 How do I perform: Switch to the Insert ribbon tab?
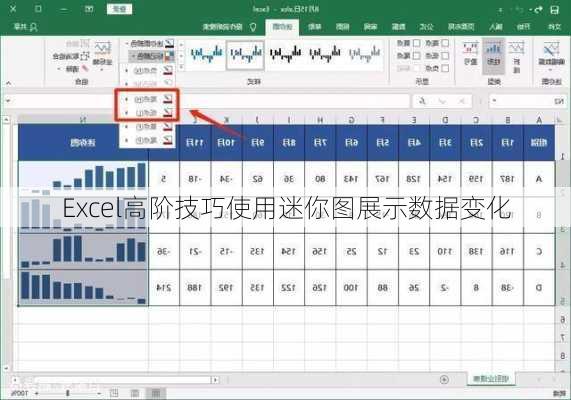[x=496, y=27]
